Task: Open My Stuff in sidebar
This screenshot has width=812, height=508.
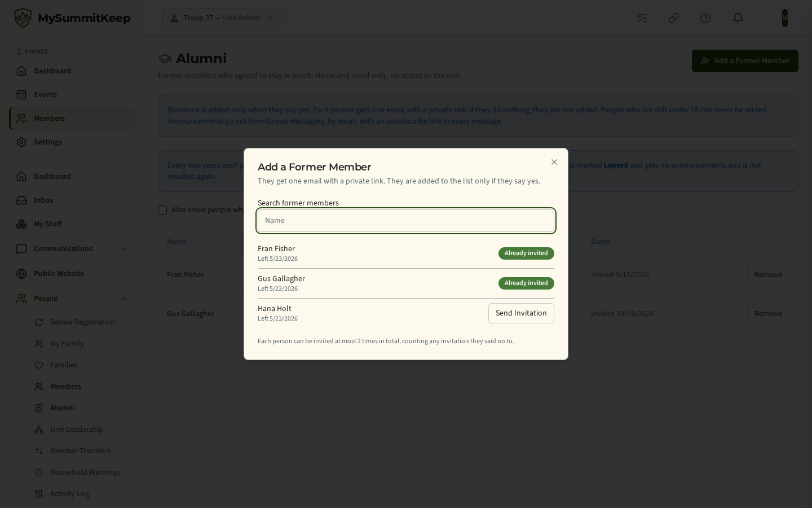Action: click(x=72, y=224)
